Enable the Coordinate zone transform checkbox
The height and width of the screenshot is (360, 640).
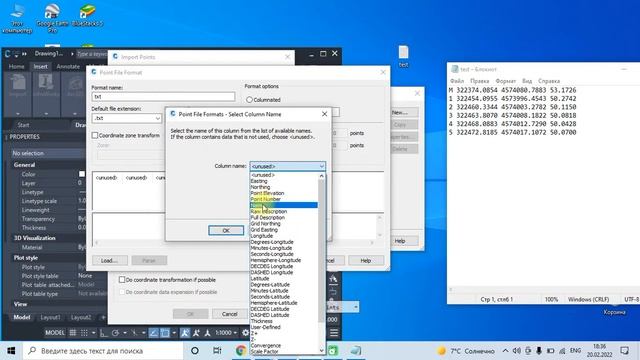[95, 135]
